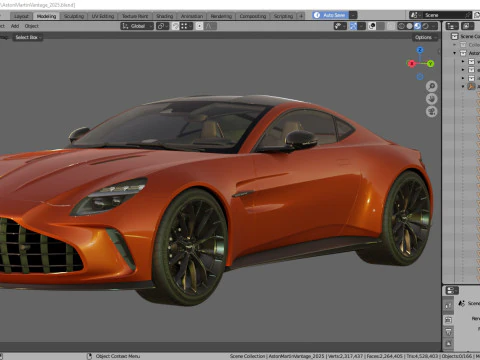Open the outliner editor type dropdown
The width and height of the screenshot is (480, 360).
tap(452, 26)
